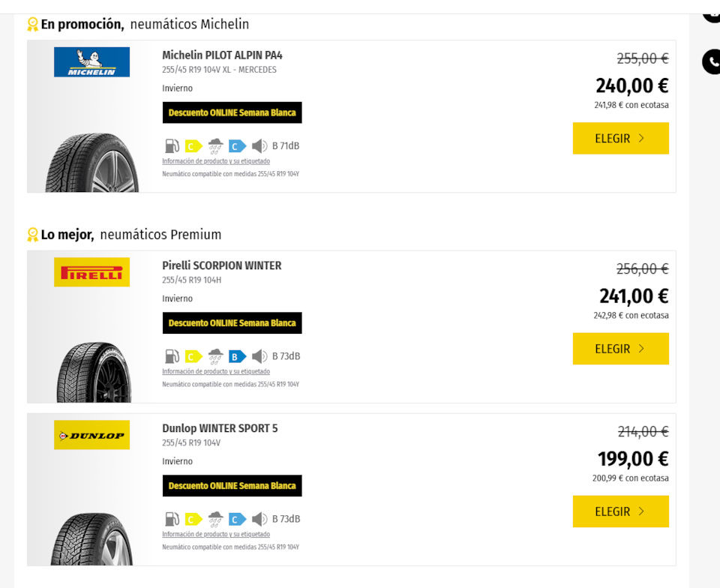
Task: Click the phone contact icon at right edge
Action: tap(711, 61)
